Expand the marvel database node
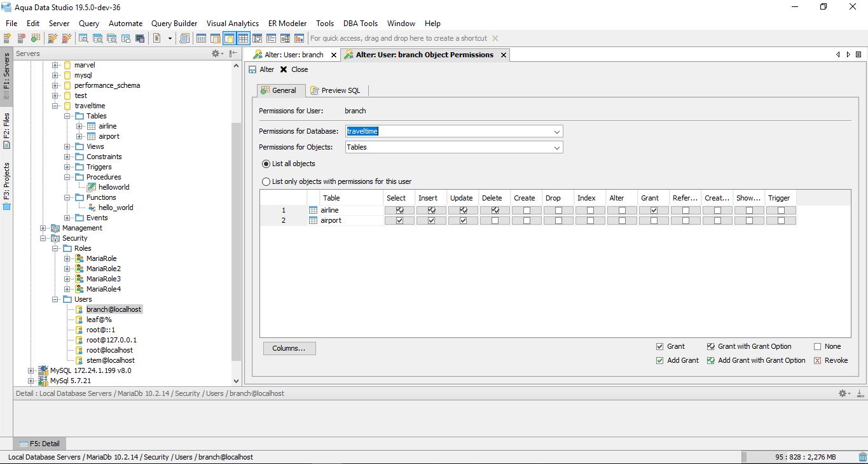This screenshot has height=464, width=868. (55, 65)
